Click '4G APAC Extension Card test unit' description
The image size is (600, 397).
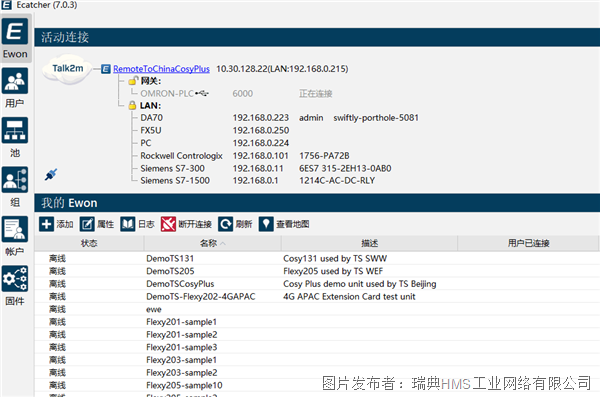(349, 296)
